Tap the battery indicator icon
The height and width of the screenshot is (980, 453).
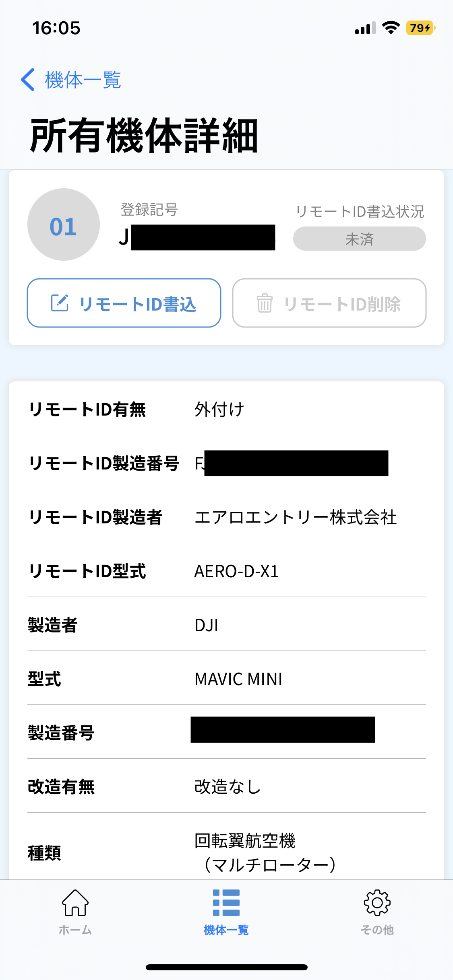[x=420, y=28]
